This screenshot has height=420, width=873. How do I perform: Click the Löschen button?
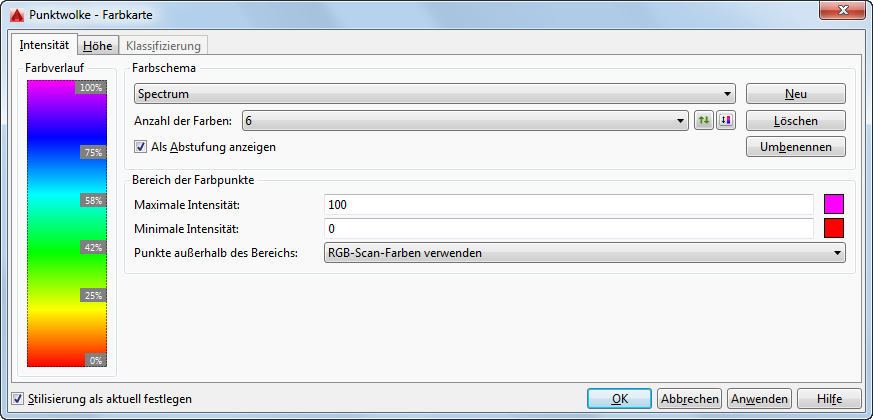(x=796, y=120)
